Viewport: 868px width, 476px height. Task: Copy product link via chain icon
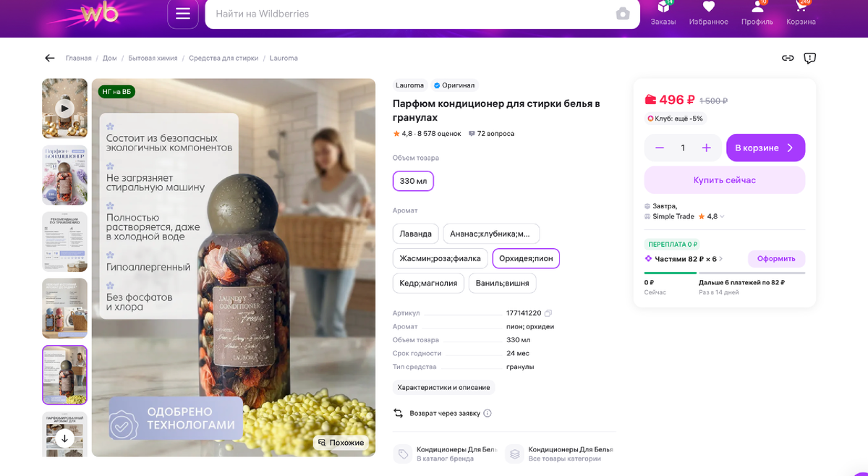788,58
